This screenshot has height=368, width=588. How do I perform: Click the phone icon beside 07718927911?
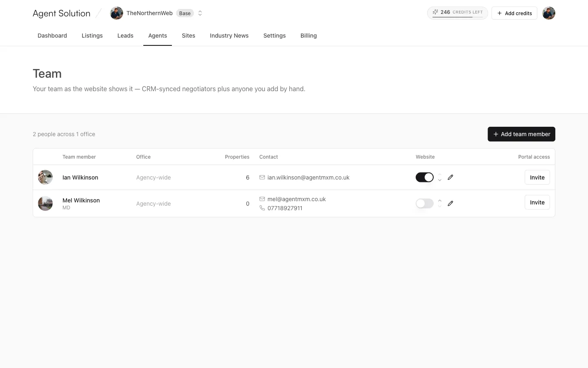pos(262,208)
